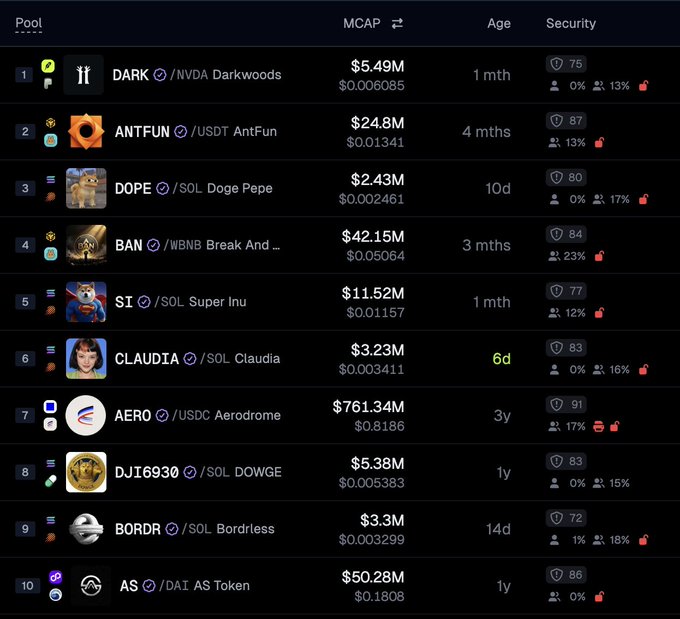Sort by the Security column header
This screenshot has height=619, width=680.
(571, 23)
